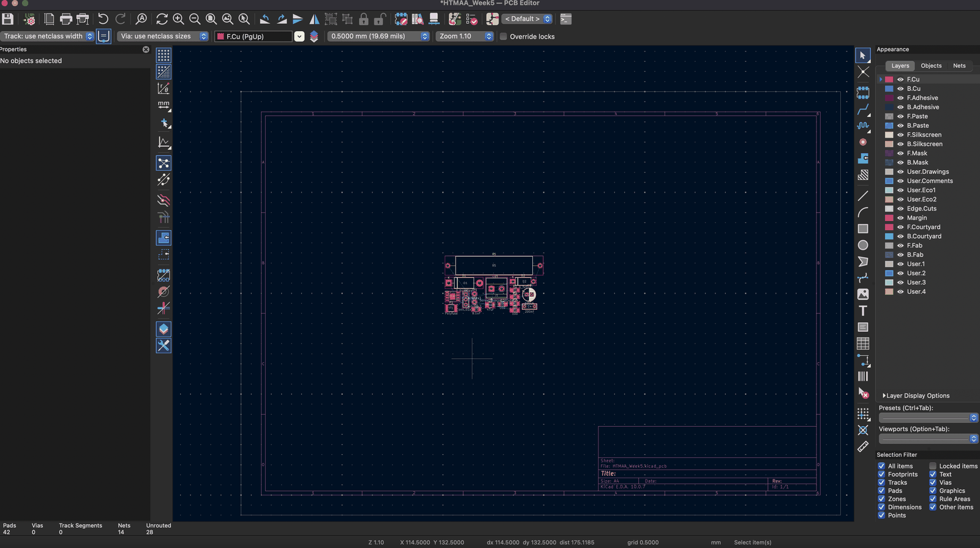Open the Zoom level dropdown
Viewport: 980px width, 548px height.
click(465, 36)
